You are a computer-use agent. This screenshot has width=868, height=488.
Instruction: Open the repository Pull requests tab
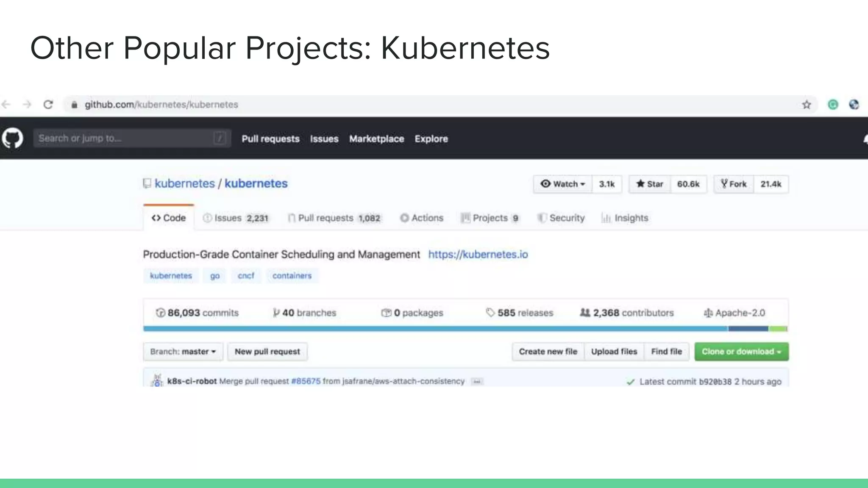pyautogui.click(x=334, y=218)
